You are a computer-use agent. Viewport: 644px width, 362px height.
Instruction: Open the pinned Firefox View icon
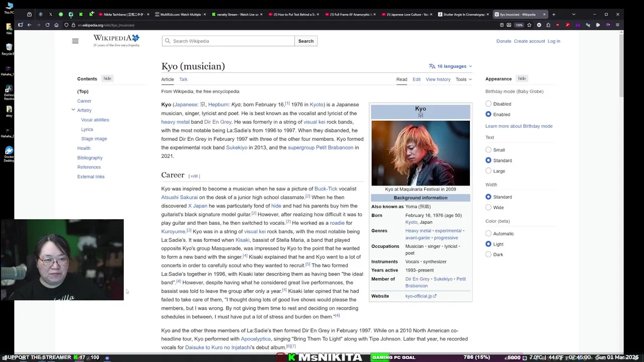pyautogui.click(x=29, y=14)
